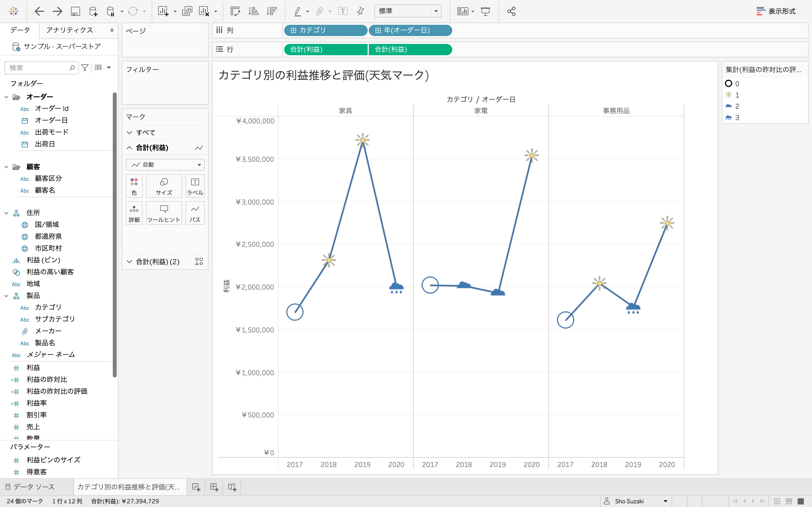Screen dimensions: 812x507
Task: Click the new dashboard tab icon
Action: coord(214,487)
